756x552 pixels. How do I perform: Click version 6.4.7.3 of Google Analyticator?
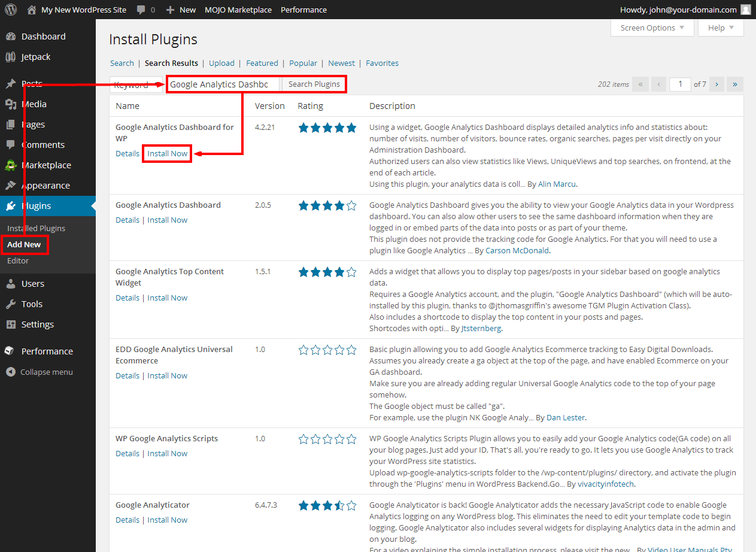pyautogui.click(x=266, y=505)
